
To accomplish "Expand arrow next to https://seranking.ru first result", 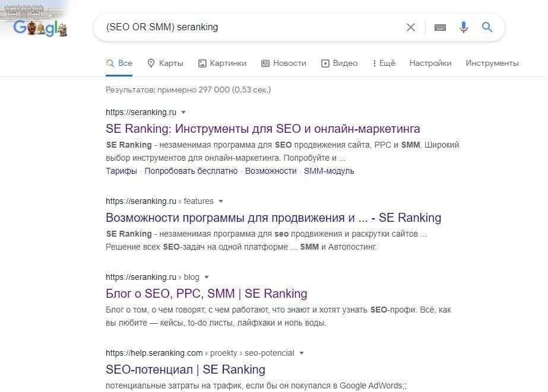I will click(x=183, y=112).
